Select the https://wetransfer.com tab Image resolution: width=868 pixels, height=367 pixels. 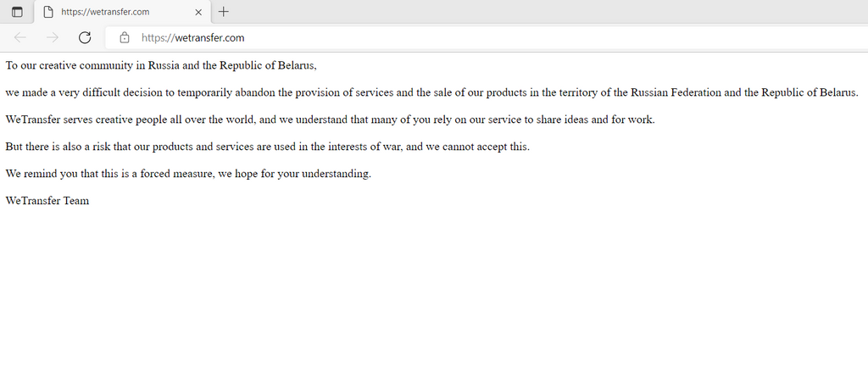[122, 12]
